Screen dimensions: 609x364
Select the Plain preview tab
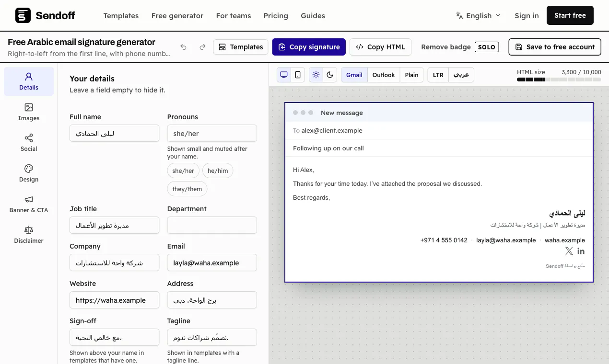point(411,75)
